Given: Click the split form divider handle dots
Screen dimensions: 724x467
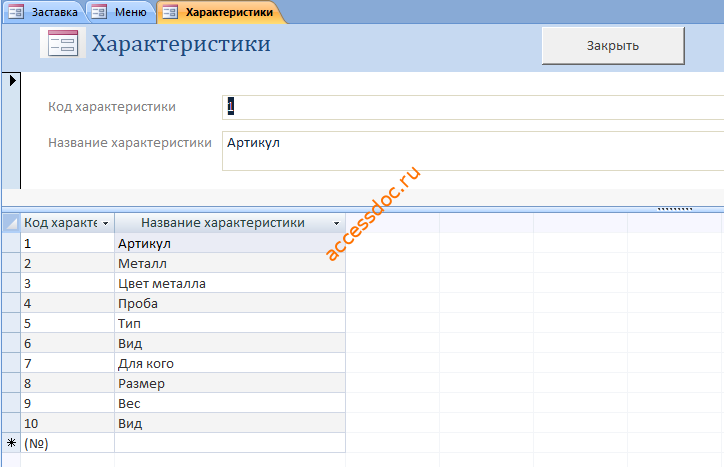Looking at the screenshot, I should 675,209.
